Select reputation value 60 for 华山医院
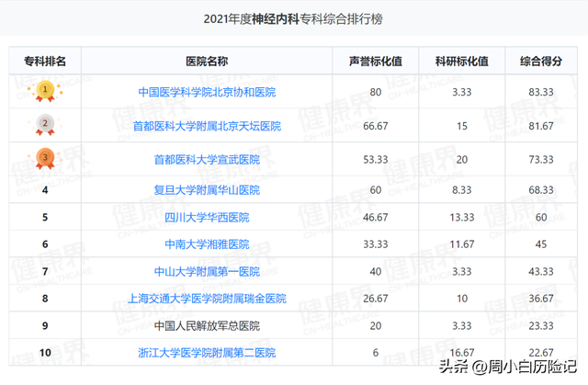The width and height of the screenshot is (588, 385). point(376,190)
